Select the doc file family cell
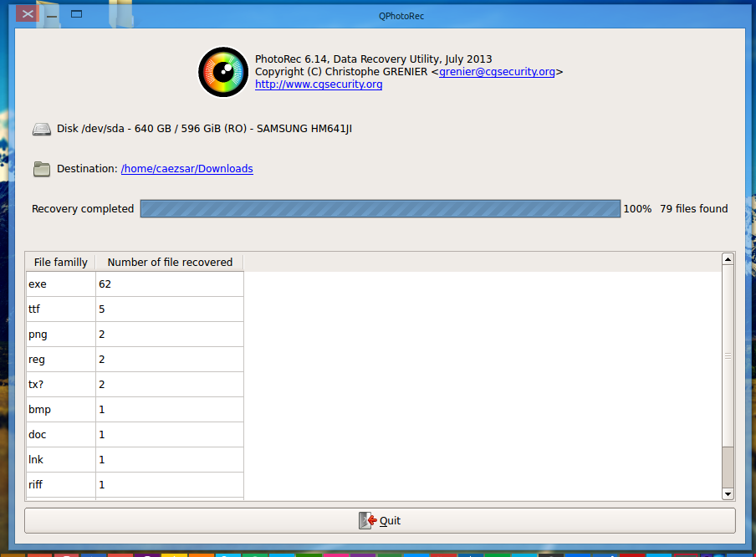 tap(61, 435)
